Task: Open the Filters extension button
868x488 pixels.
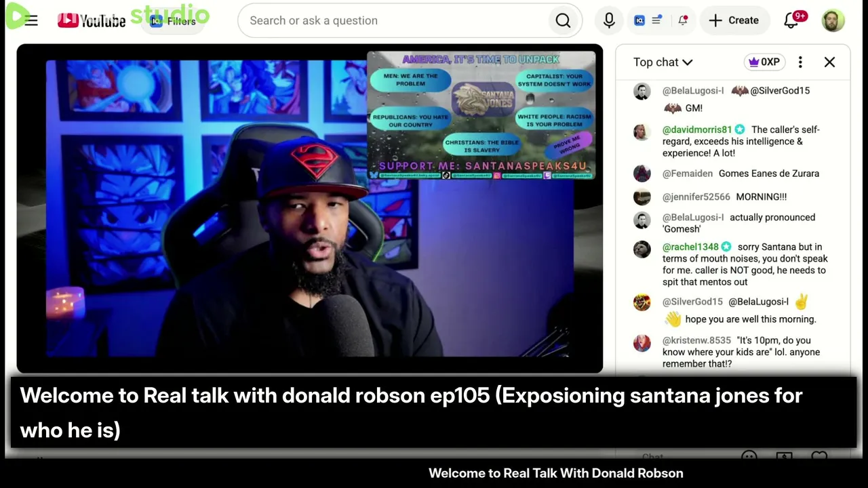Action: coord(174,21)
